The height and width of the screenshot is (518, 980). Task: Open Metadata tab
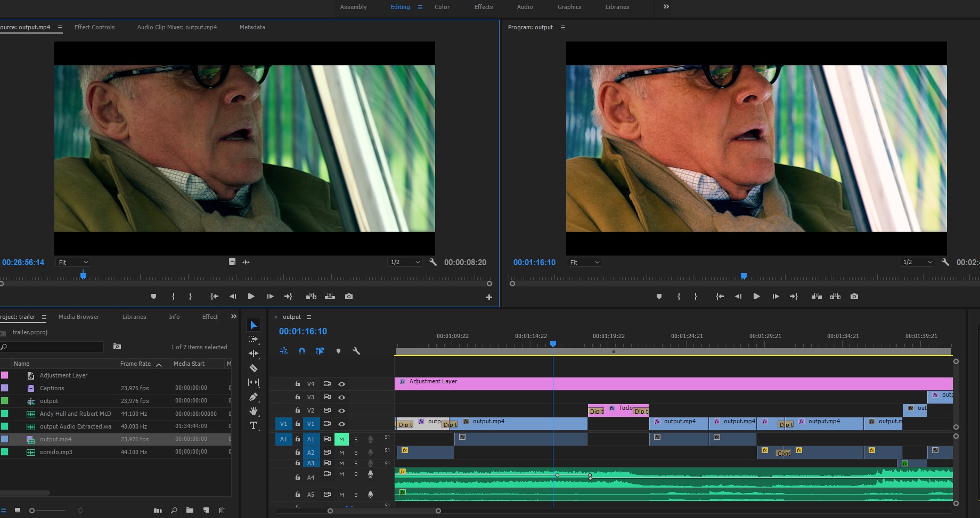click(252, 27)
